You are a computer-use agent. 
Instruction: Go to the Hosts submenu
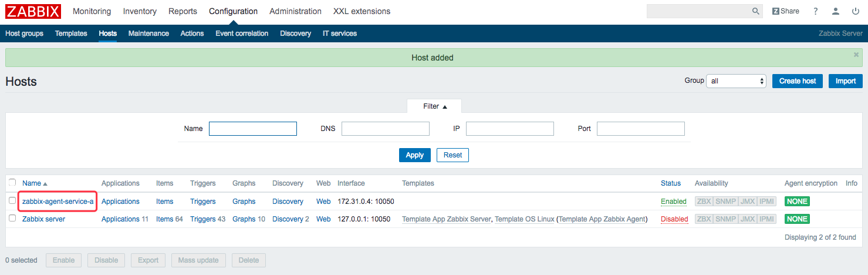[x=108, y=33]
